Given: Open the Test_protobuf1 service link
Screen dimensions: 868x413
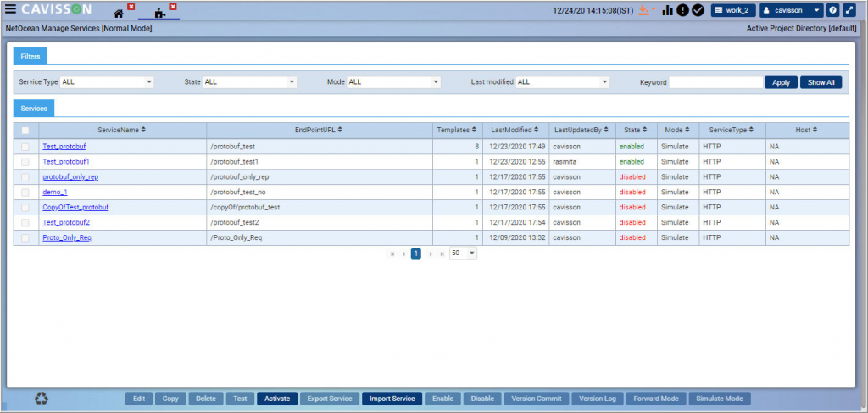Looking at the screenshot, I should click(x=66, y=162).
